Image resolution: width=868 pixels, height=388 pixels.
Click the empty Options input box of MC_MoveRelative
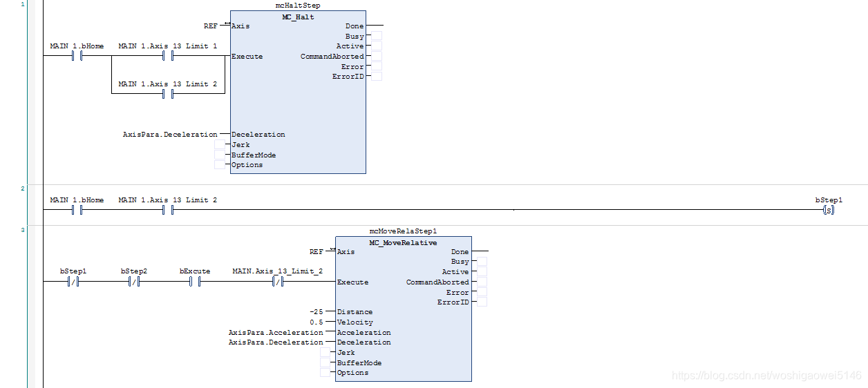point(325,372)
